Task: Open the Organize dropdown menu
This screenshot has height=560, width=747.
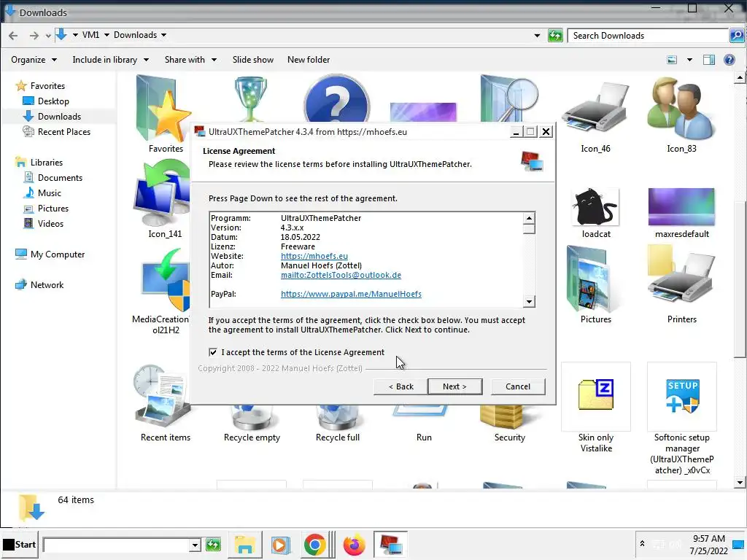Action: 34,60
